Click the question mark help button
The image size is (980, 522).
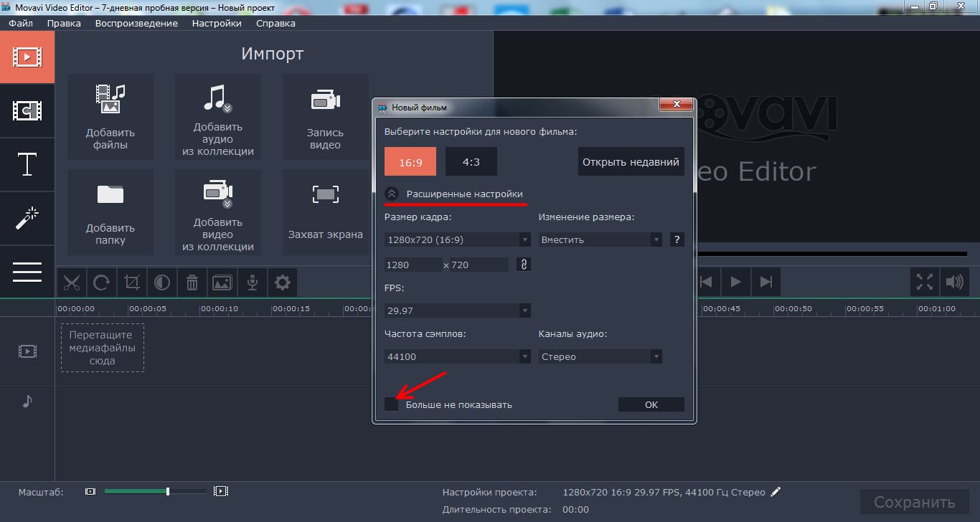[677, 239]
